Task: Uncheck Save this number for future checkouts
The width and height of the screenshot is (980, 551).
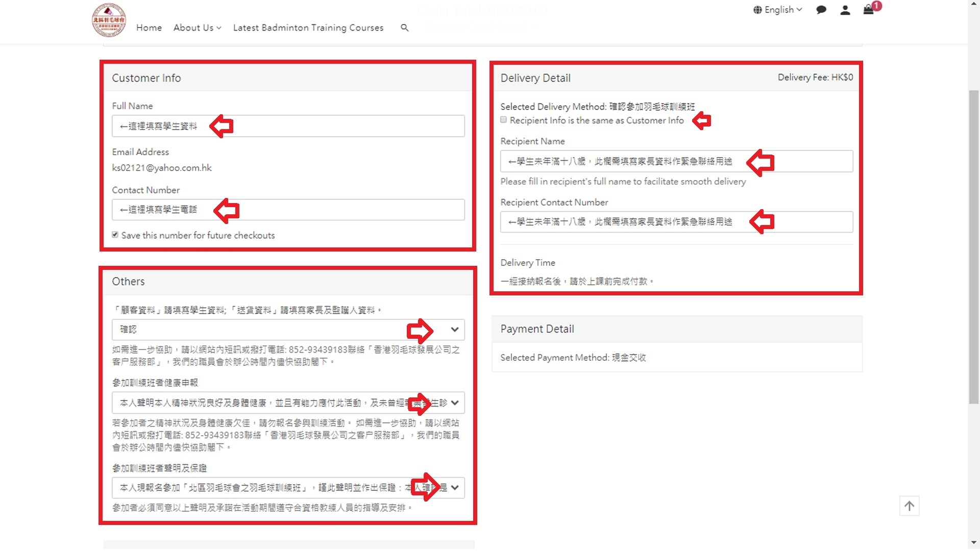Action: tap(115, 235)
